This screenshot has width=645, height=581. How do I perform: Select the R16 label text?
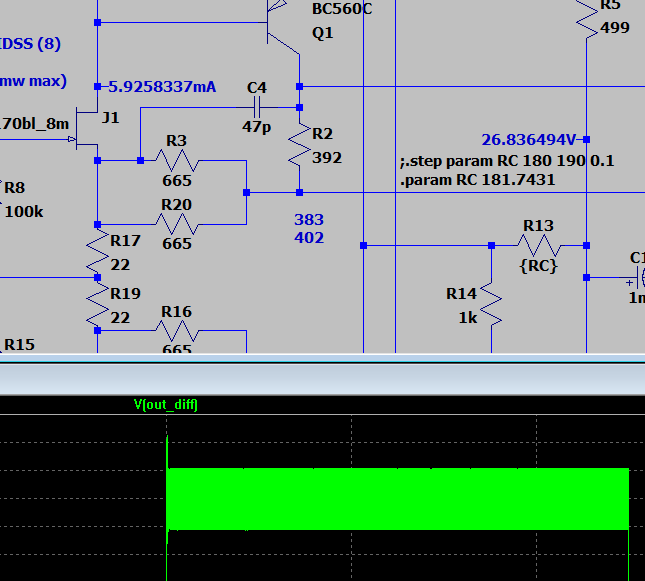click(x=176, y=312)
